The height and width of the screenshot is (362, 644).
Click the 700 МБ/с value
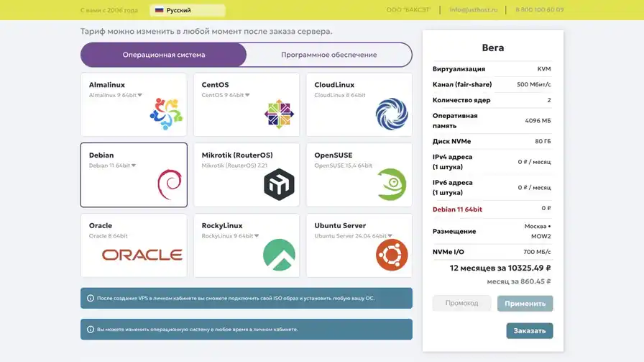coord(537,252)
